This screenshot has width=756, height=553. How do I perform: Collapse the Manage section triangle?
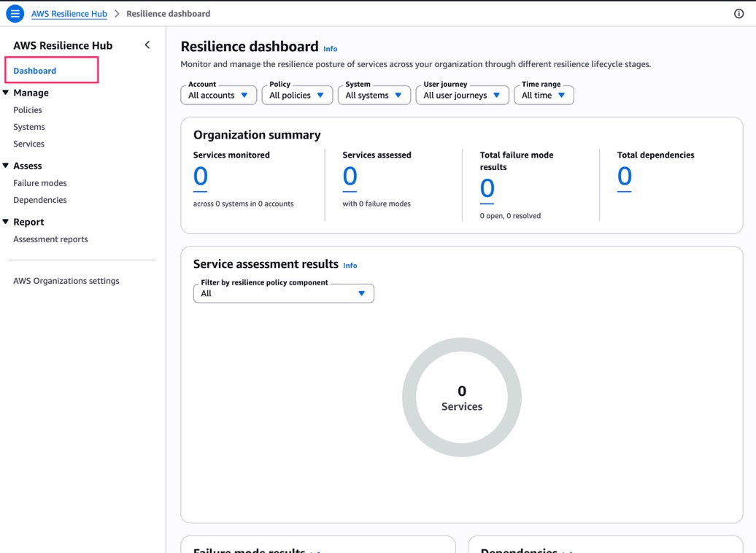tap(6, 92)
